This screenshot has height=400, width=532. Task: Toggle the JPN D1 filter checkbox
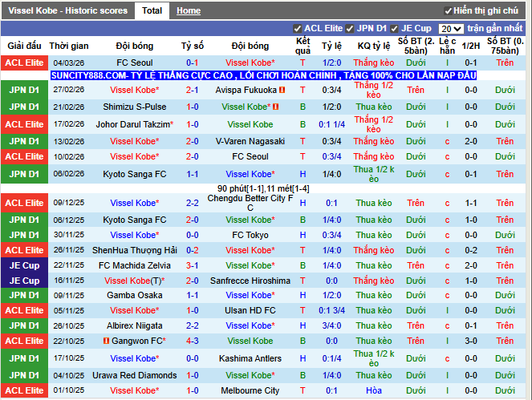[350, 28]
